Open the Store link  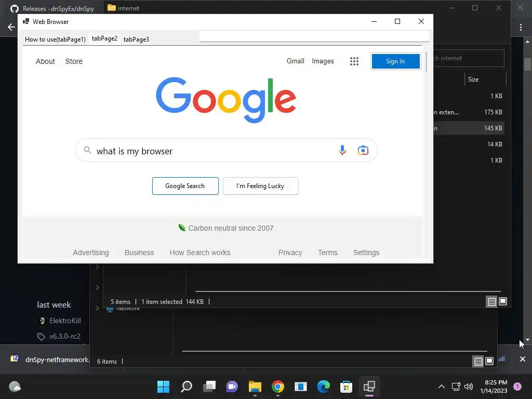[x=74, y=61]
